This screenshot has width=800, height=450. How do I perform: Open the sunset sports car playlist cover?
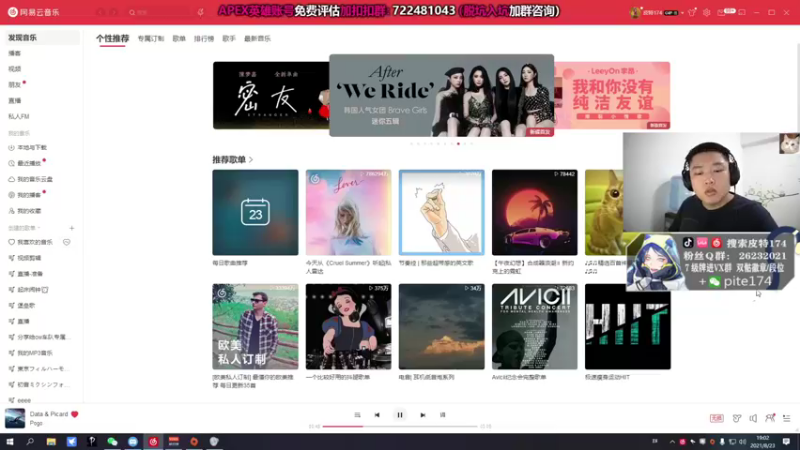[x=535, y=212]
